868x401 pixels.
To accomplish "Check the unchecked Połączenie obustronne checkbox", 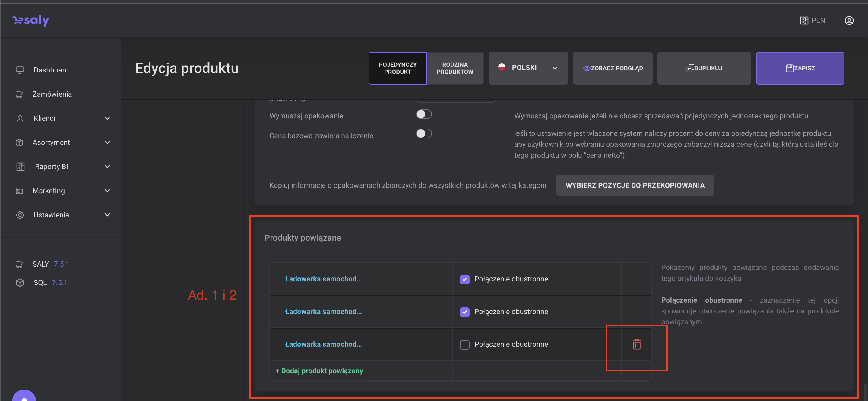I will pyautogui.click(x=464, y=344).
